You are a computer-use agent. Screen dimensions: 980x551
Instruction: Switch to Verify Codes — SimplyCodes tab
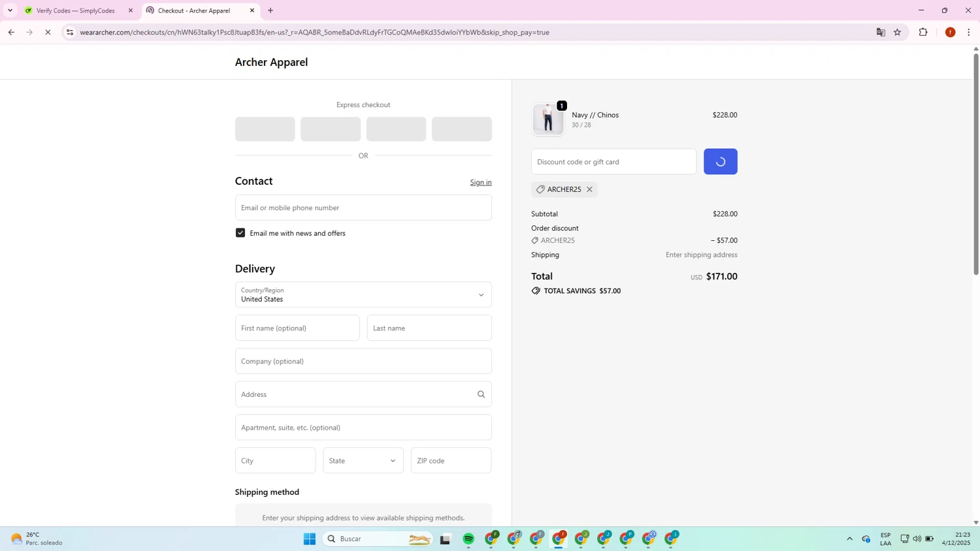[75, 10]
